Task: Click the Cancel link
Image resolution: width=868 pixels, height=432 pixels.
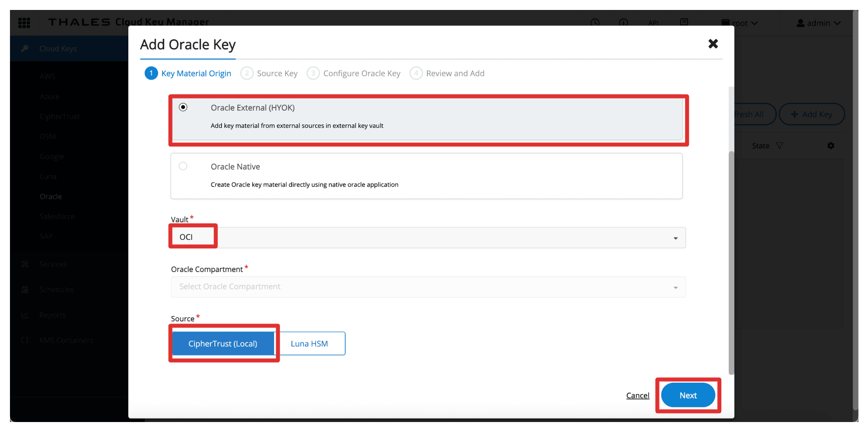Action: coord(638,395)
